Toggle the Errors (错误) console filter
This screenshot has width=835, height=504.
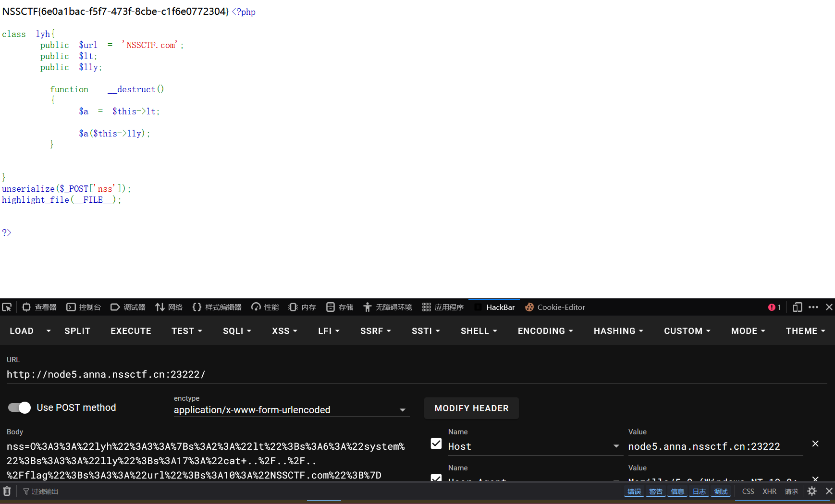pyautogui.click(x=634, y=492)
